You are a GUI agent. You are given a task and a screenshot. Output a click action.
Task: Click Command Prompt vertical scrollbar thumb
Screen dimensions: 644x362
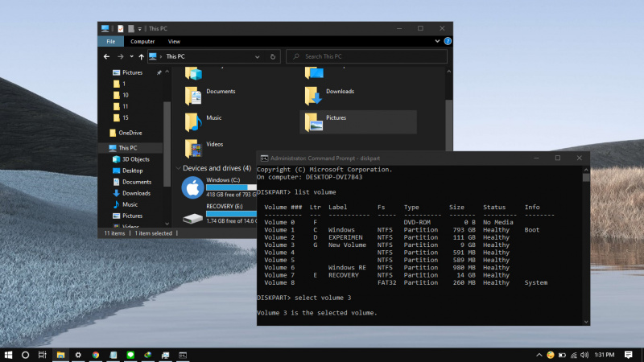pyautogui.click(x=586, y=177)
